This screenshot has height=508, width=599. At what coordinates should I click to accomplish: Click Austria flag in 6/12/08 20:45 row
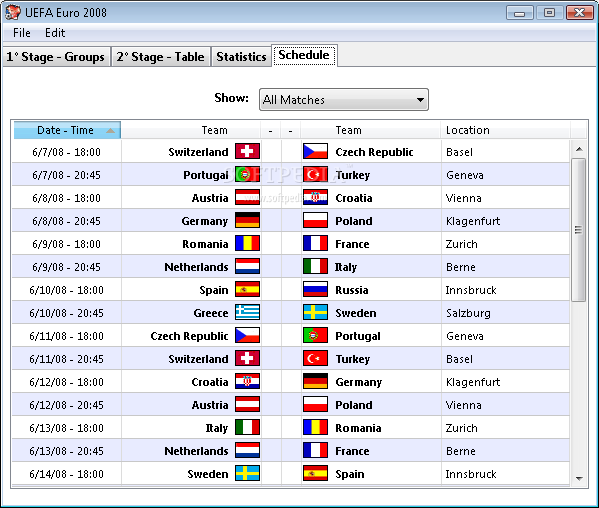coord(247,404)
